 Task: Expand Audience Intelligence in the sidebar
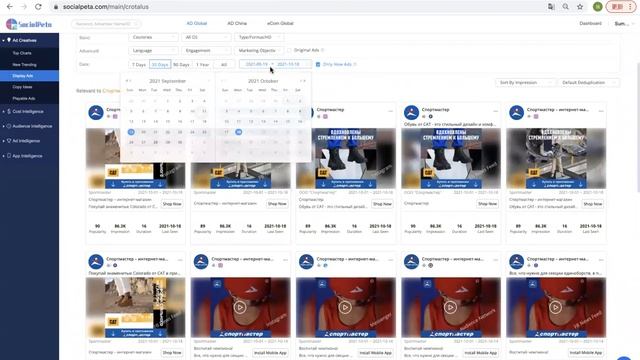[x=29, y=126]
